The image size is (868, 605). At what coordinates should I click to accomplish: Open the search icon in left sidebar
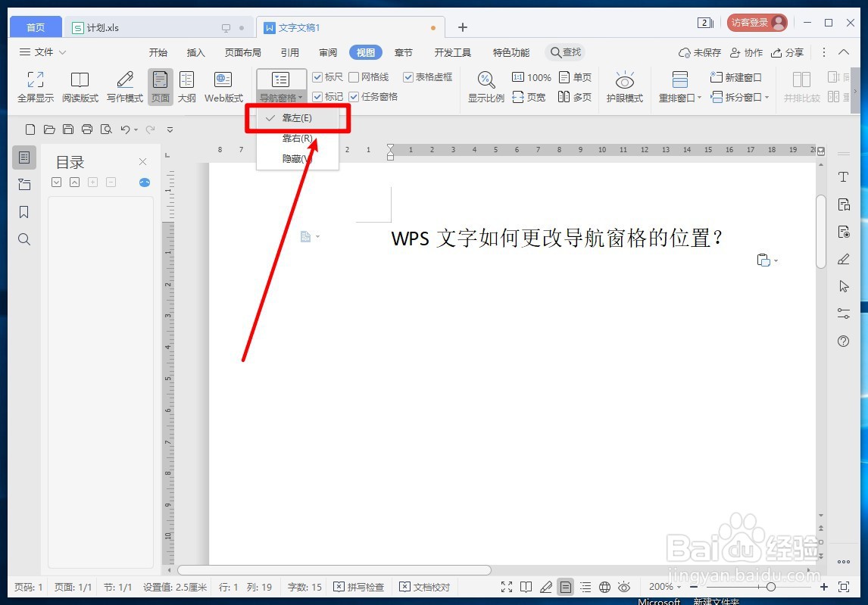(24, 240)
